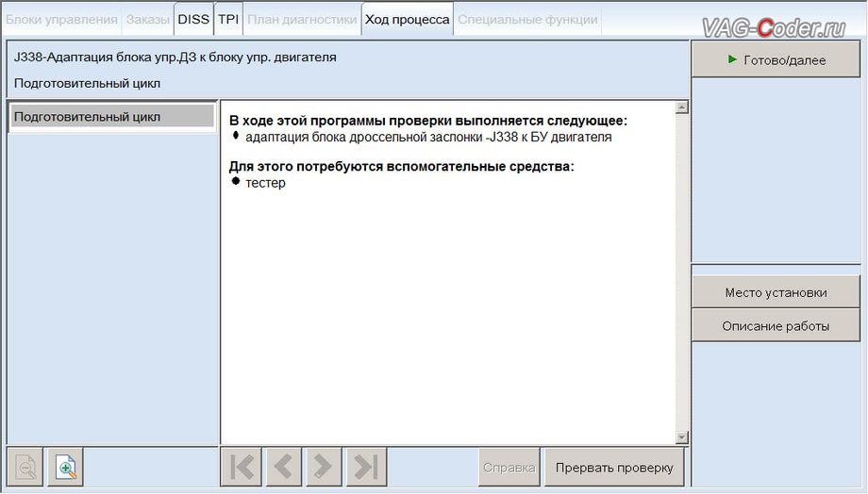Click the scrollbar up arrow
The height and width of the screenshot is (494, 868).
click(682, 107)
